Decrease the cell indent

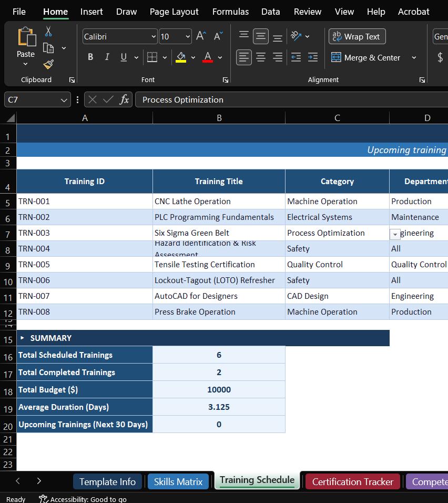[x=296, y=57]
